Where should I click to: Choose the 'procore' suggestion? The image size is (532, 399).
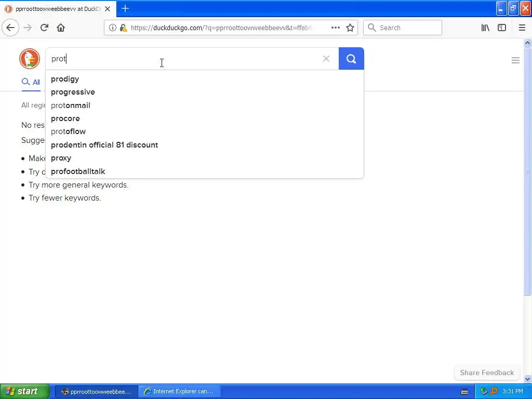(205, 119)
